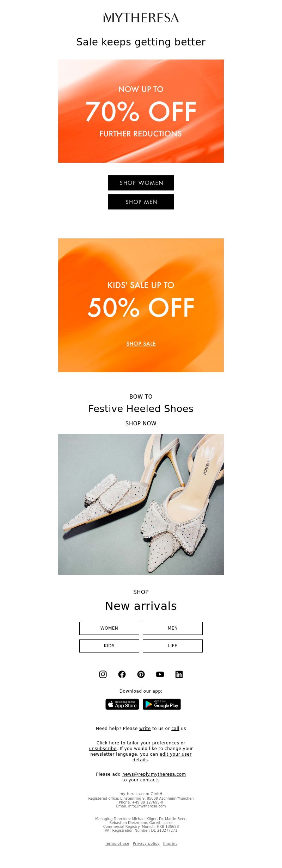Click the unsubscribe link

point(103,748)
